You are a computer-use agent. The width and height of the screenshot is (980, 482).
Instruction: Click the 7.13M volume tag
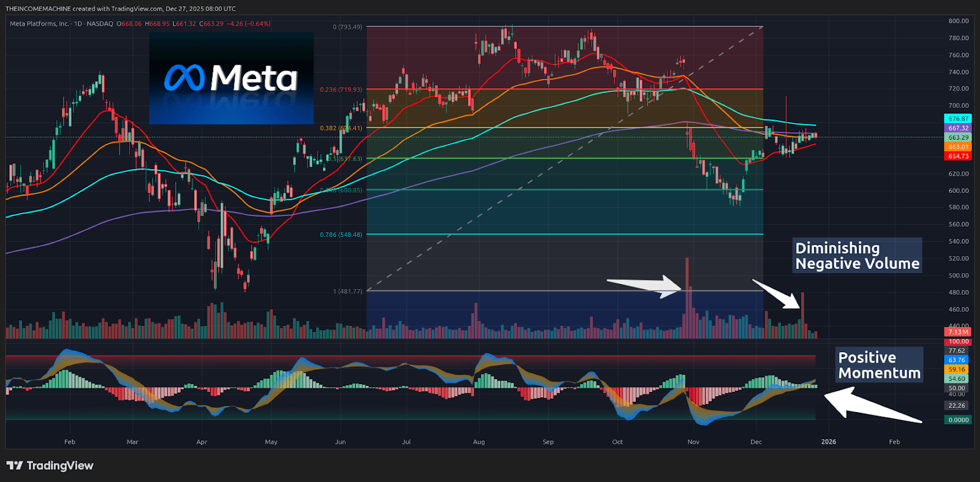click(959, 332)
